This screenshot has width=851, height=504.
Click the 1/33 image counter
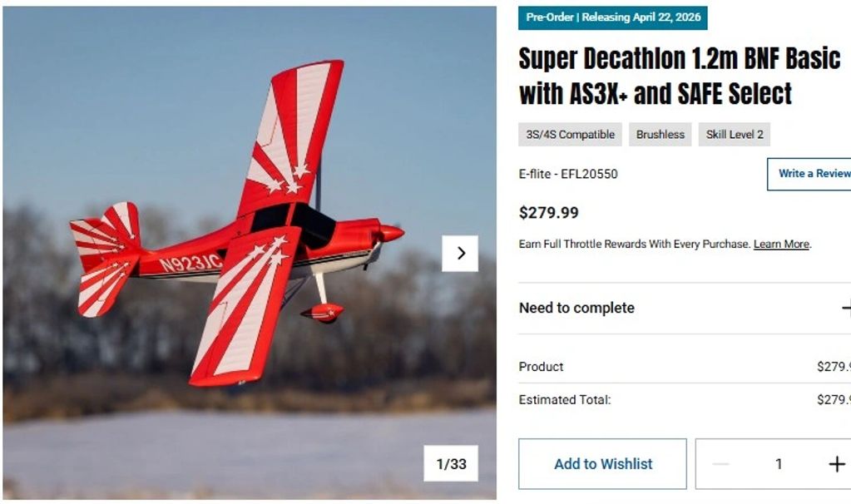pyautogui.click(x=452, y=464)
